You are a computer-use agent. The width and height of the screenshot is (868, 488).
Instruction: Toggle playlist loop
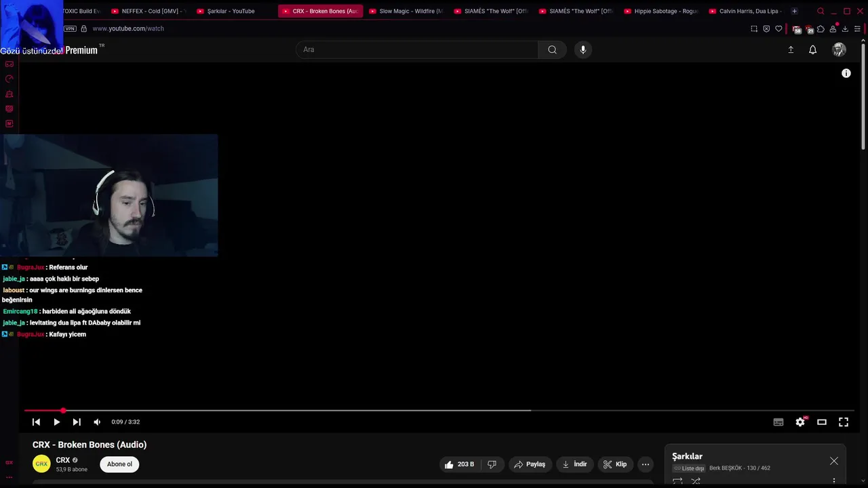(677, 481)
